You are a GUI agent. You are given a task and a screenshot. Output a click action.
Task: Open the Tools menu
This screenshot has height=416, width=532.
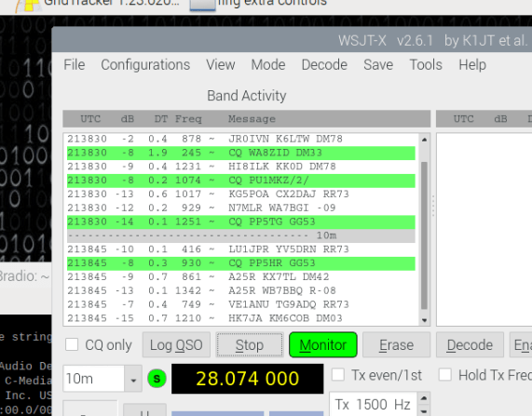click(x=426, y=64)
